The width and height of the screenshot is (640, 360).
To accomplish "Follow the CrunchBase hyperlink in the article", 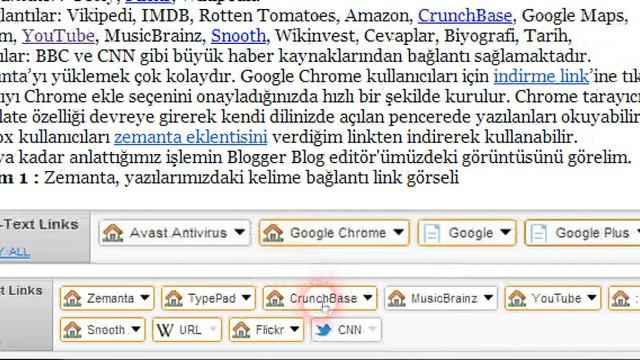I will pos(465,16).
